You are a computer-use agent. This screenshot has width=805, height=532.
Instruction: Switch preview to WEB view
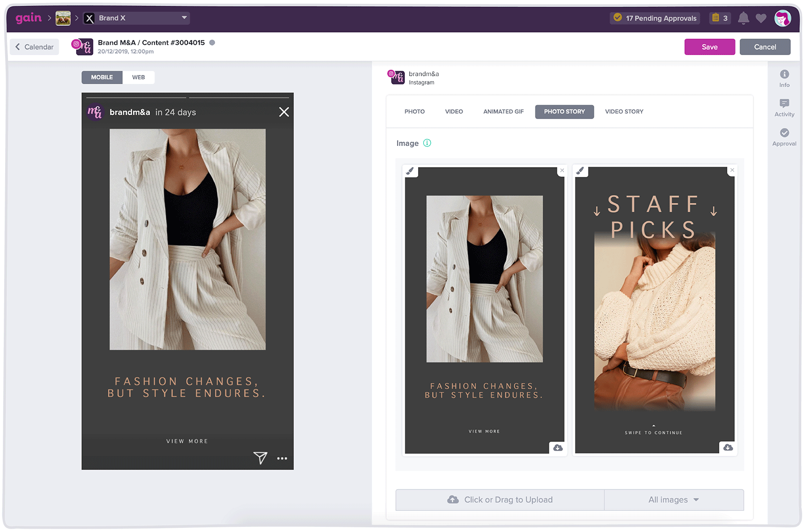(138, 77)
